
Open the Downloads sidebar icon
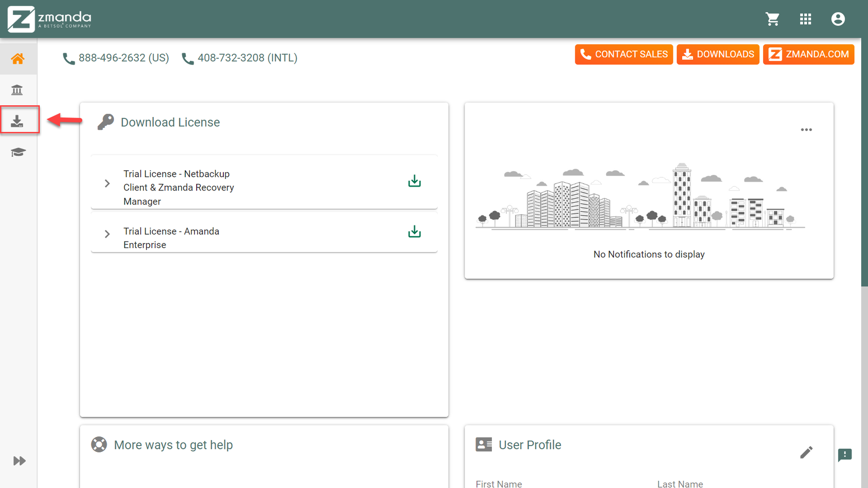coord(17,121)
